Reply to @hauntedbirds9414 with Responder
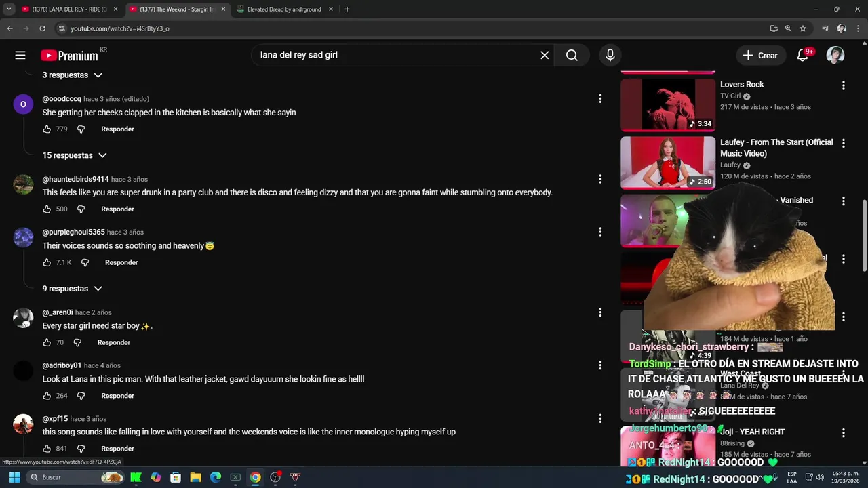This screenshot has width=868, height=488. tap(117, 209)
